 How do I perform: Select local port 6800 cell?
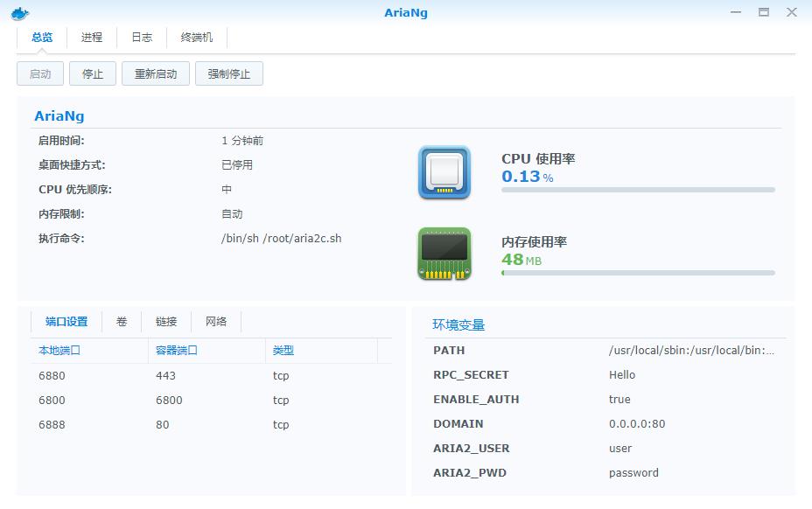point(52,401)
